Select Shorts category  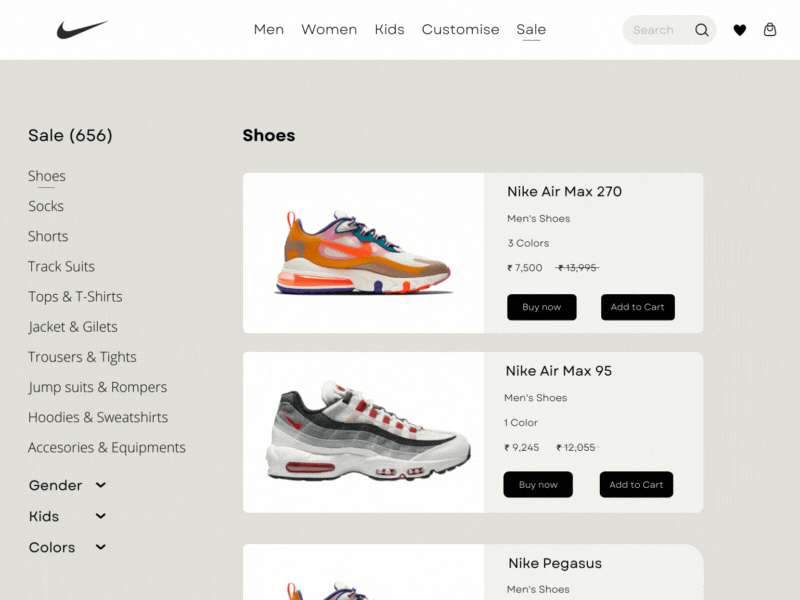(x=48, y=236)
